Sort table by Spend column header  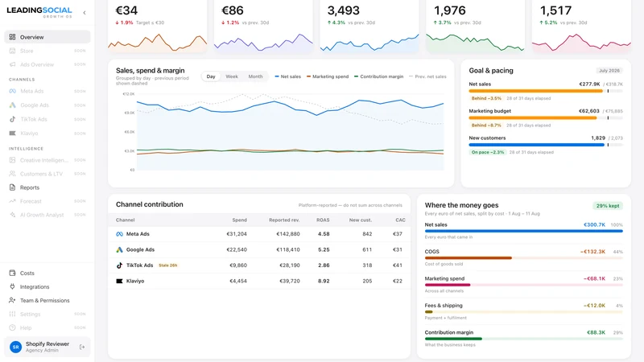click(239, 220)
